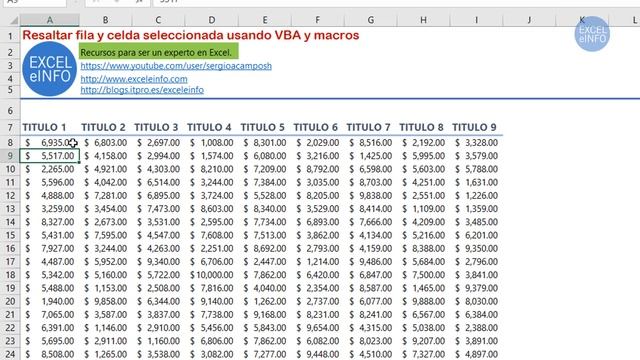The height and width of the screenshot is (360, 640).
Task: Select the cell containing 8,516.00
Action: point(371,143)
